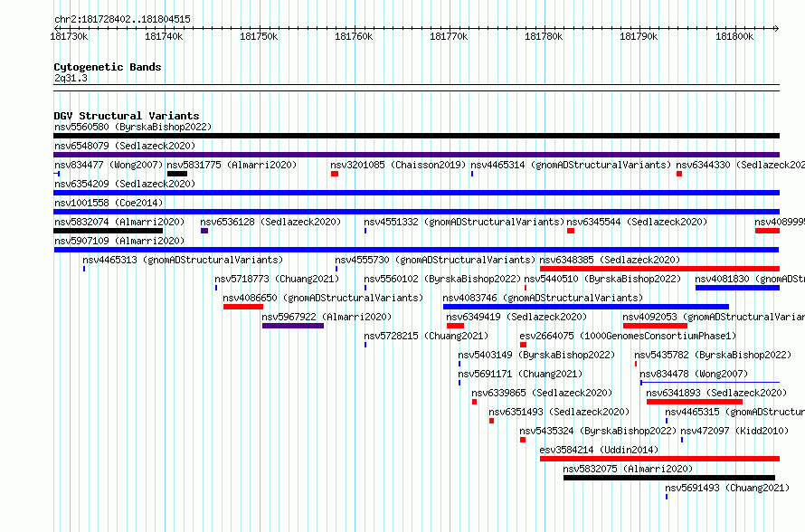This screenshot has height=532, width=805.
Task: Open nsv4083746 (gnomADStructuralVariants) label
Action: (543, 298)
